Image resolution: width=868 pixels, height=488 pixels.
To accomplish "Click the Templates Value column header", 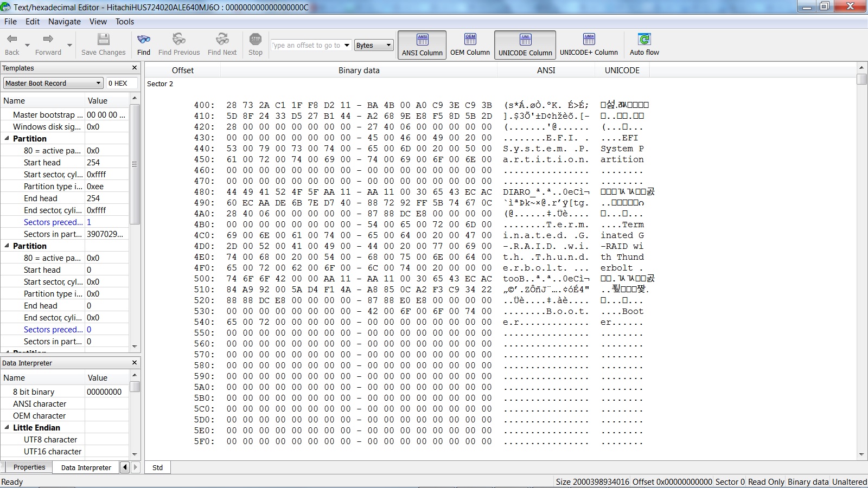I will click(107, 101).
